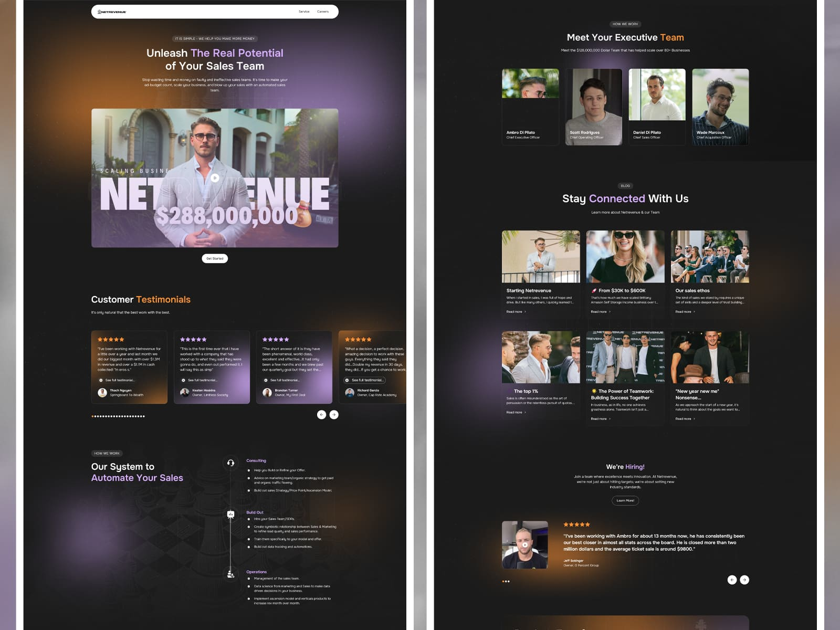
Task: Click the five-star rating above Jeff Sekinger quote
Action: point(576,524)
